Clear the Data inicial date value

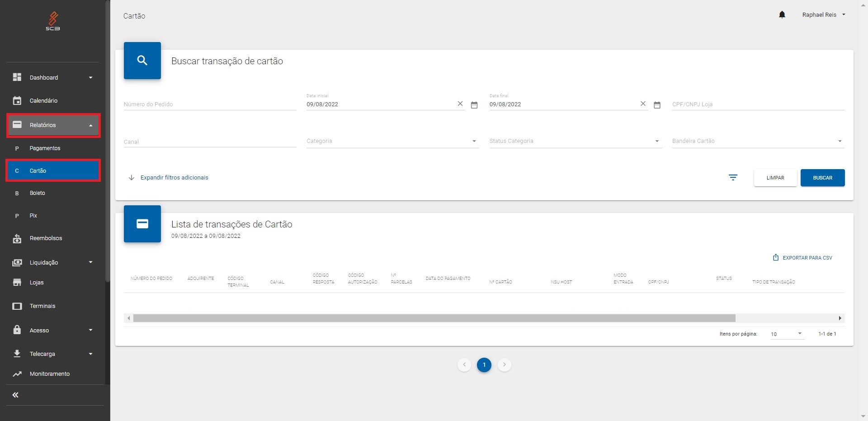coord(460,104)
